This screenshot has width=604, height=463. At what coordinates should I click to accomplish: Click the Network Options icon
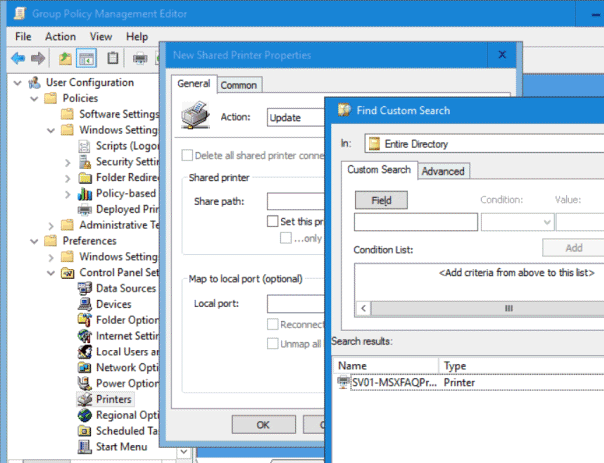[84, 367]
